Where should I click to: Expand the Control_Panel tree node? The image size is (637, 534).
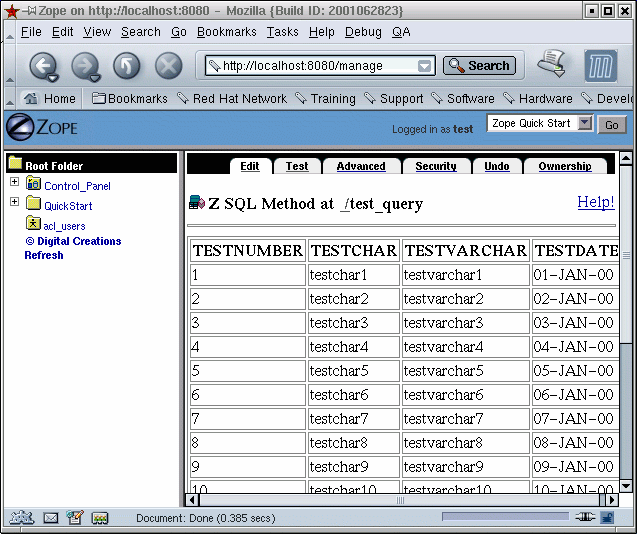pyautogui.click(x=14, y=183)
